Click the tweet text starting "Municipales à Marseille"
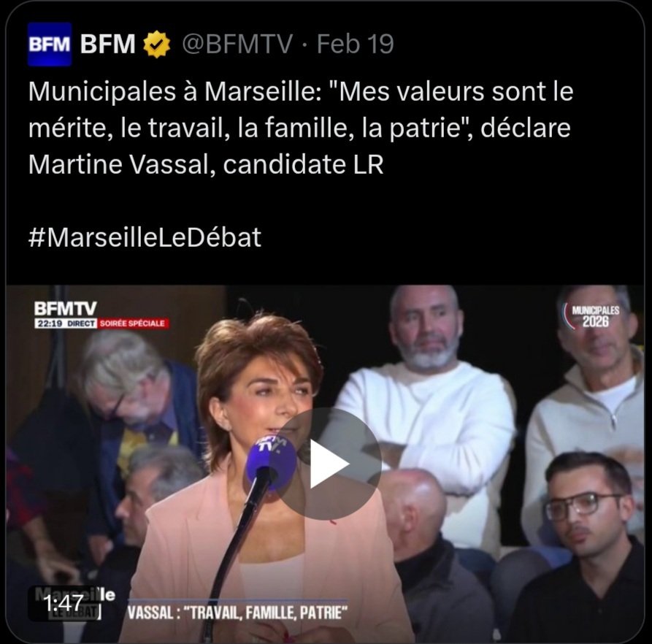The height and width of the screenshot is (644, 652). (301, 128)
